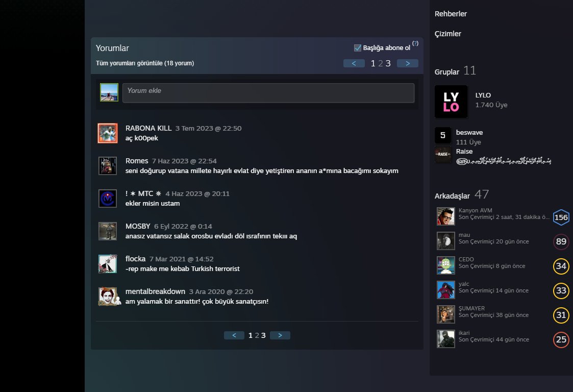Open the Çizimler section
Image resolution: width=573 pixels, height=392 pixels.
pyautogui.click(x=447, y=34)
